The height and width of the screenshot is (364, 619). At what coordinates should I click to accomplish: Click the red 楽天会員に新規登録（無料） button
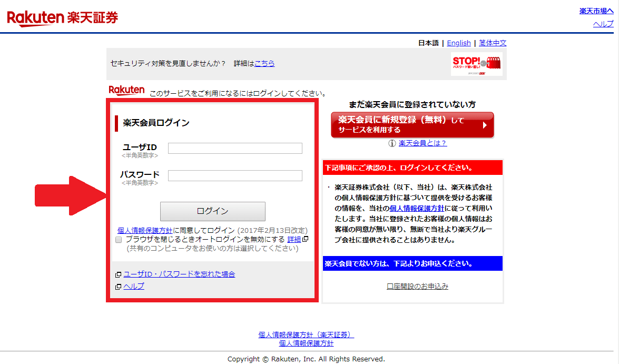412,125
